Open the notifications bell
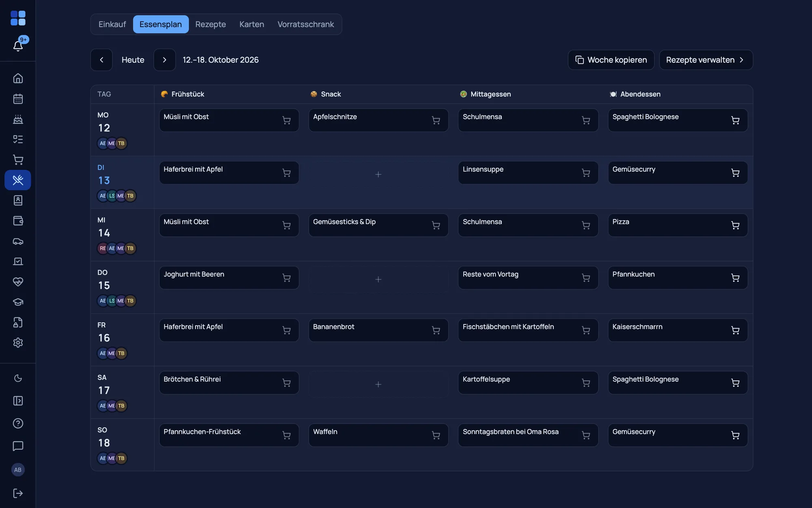 (x=18, y=46)
